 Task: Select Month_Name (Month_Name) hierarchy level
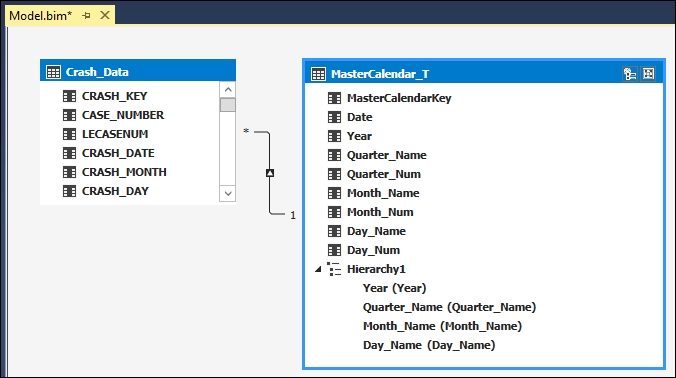point(442,326)
